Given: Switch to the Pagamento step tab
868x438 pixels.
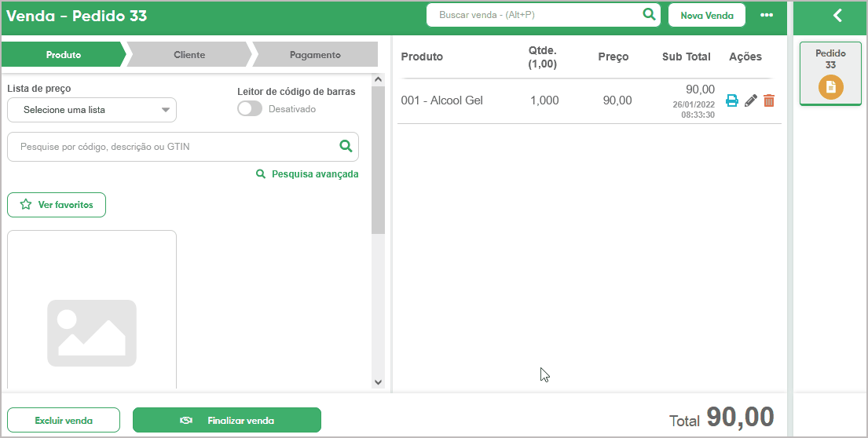Looking at the screenshot, I should click(x=315, y=55).
